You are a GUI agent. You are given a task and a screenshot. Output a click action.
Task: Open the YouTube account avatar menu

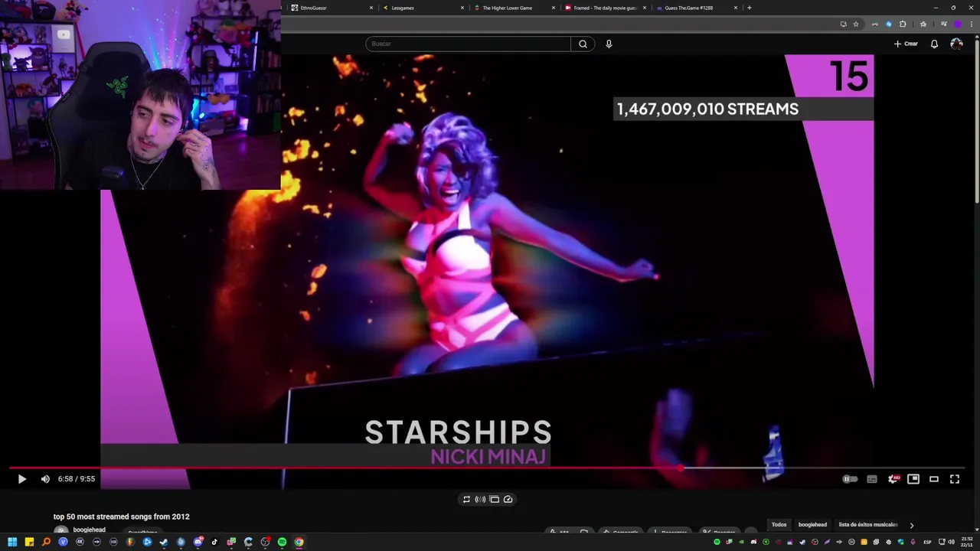(x=956, y=44)
